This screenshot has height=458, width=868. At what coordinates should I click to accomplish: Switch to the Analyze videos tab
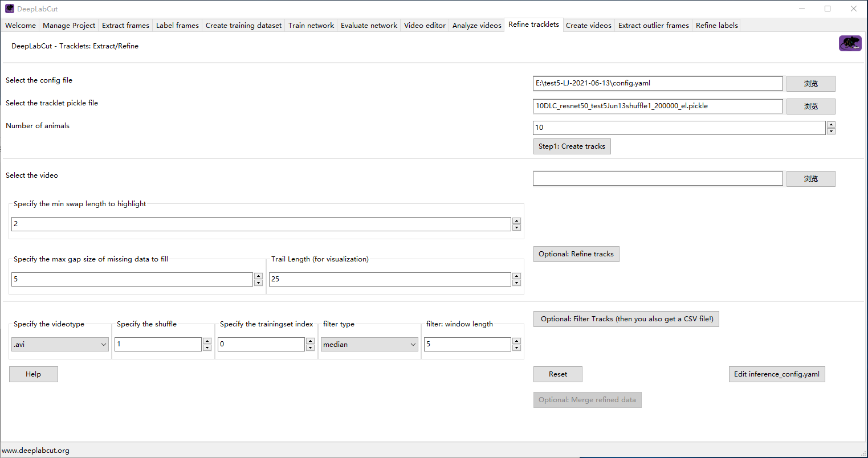point(476,25)
